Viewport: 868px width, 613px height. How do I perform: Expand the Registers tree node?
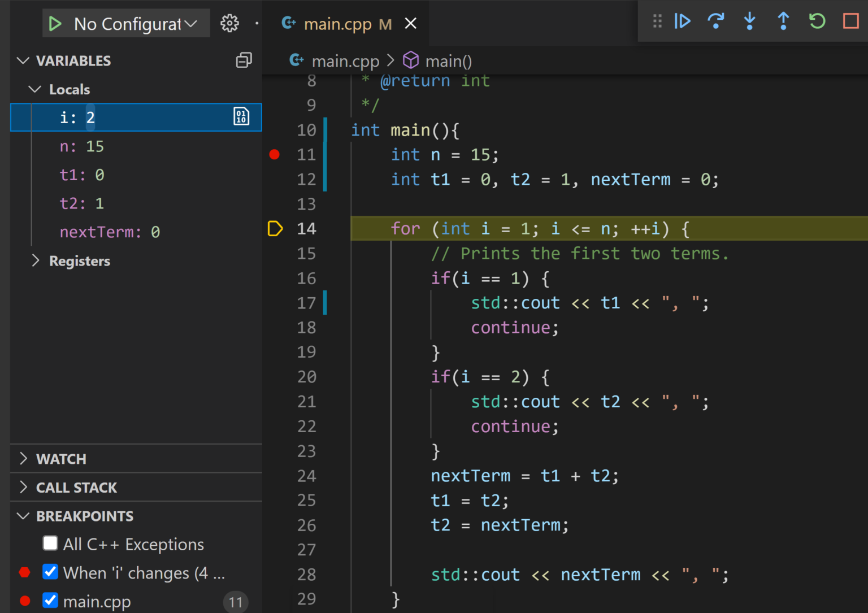36,260
